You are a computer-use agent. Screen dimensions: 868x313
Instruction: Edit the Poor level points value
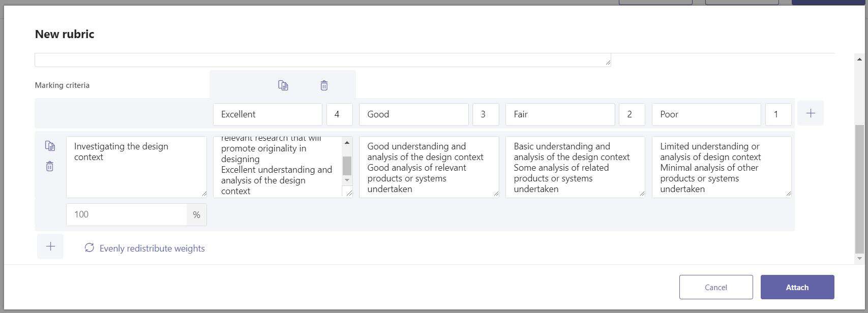pos(779,114)
